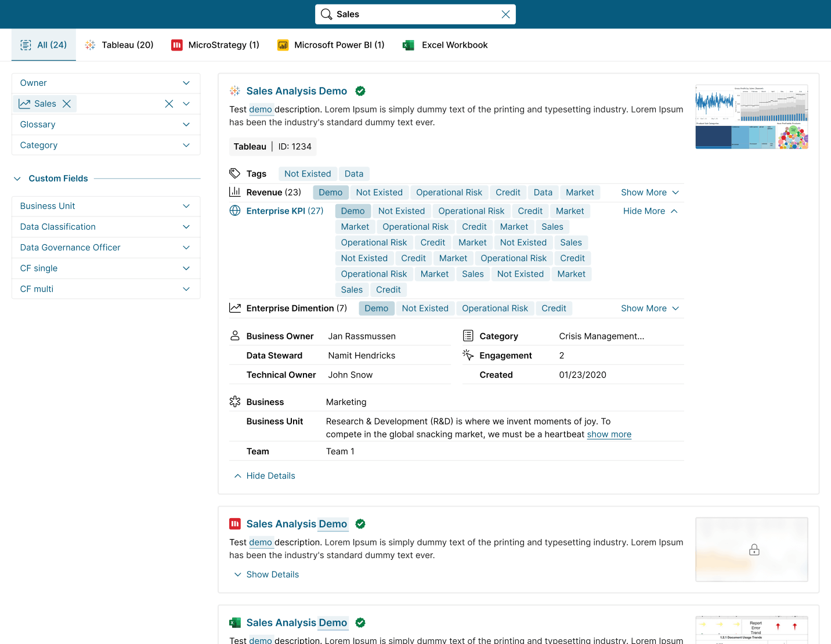Click the tag icon next to the Tags row

coord(234,173)
